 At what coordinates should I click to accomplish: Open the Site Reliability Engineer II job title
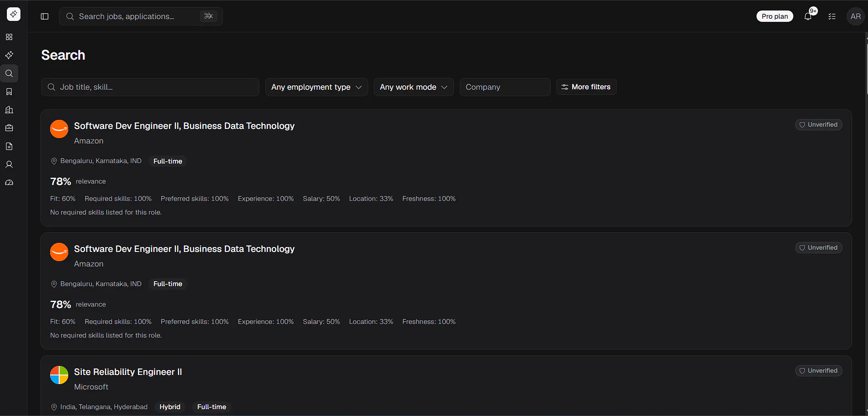pos(128,372)
